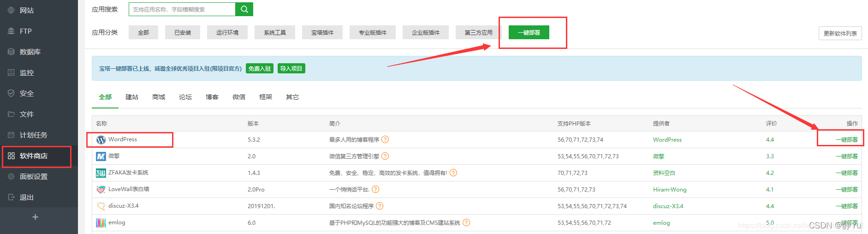Click the 退出 logout icon

11,197
